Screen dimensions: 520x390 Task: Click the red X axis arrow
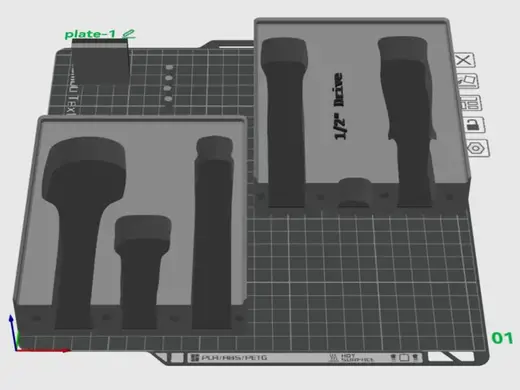pyautogui.click(x=43, y=350)
